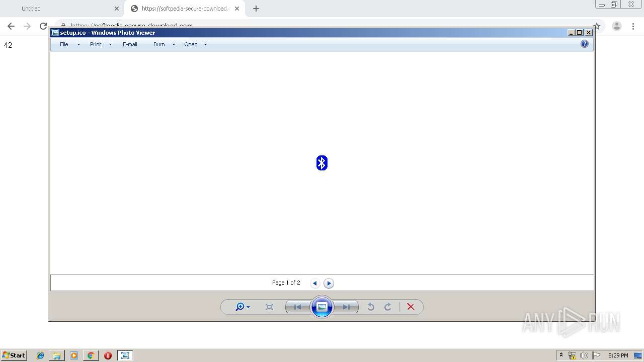
Task: Go forward in the browser
Action: pyautogui.click(x=27, y=26)
